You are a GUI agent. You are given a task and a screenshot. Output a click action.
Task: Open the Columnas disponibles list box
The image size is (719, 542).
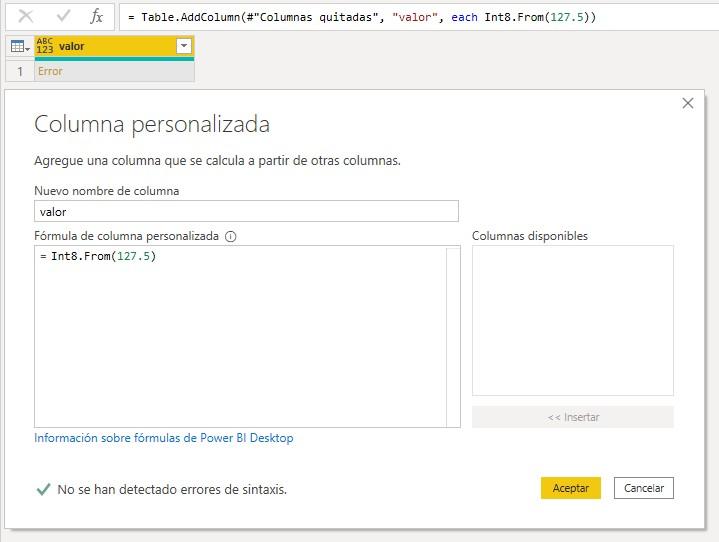[573, 321]
